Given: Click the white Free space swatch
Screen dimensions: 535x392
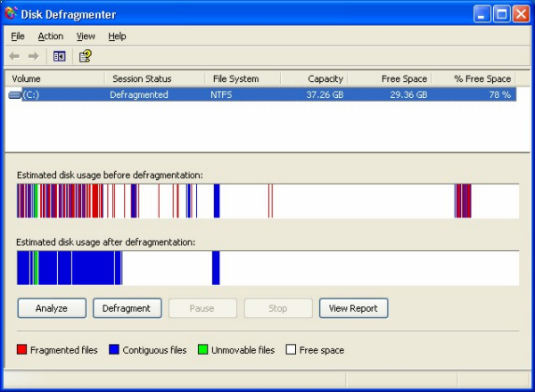Looking at the screenshot, I should point(291,349).
